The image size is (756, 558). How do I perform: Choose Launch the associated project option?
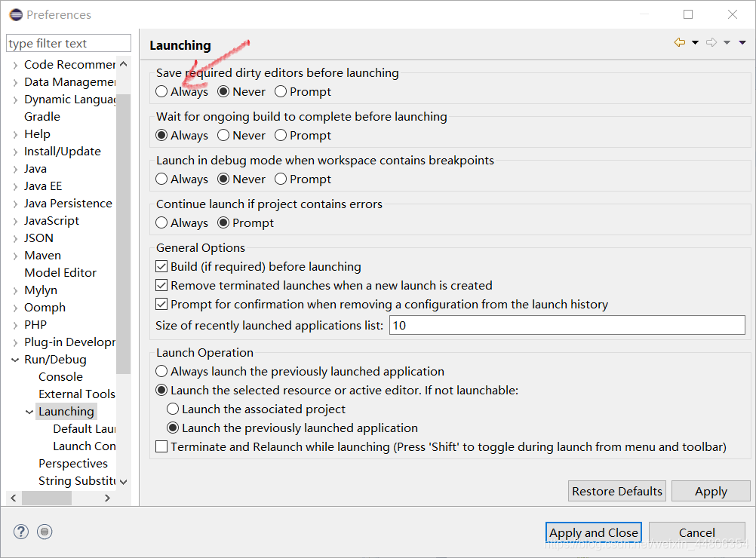(173, 409)
